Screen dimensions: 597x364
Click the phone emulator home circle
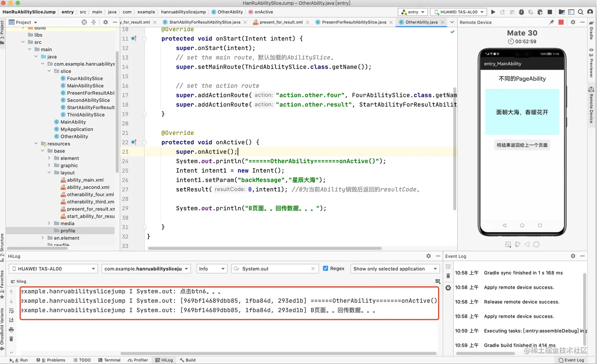(x=522, y=225)
